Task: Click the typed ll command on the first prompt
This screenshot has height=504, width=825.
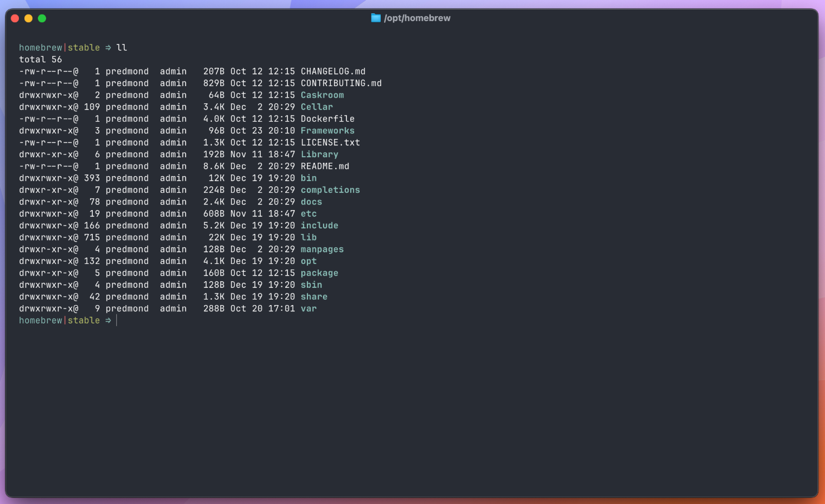Action: tap(121, 48)
